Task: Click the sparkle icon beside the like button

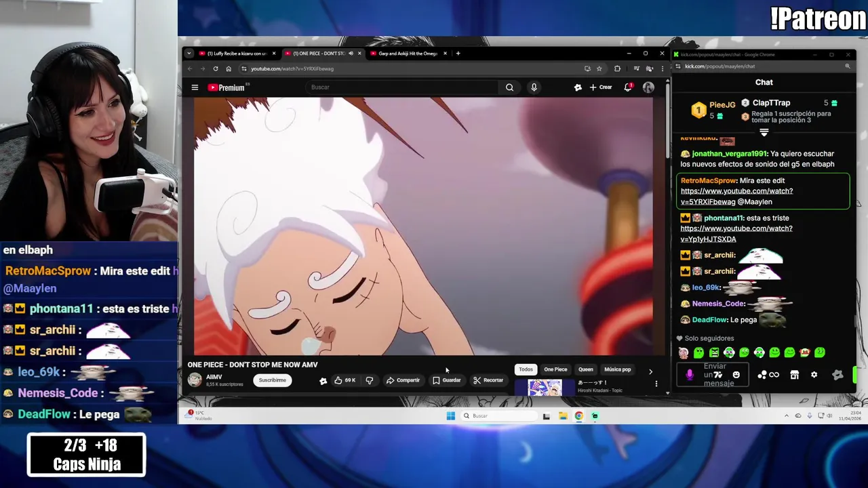Action: 323,381
